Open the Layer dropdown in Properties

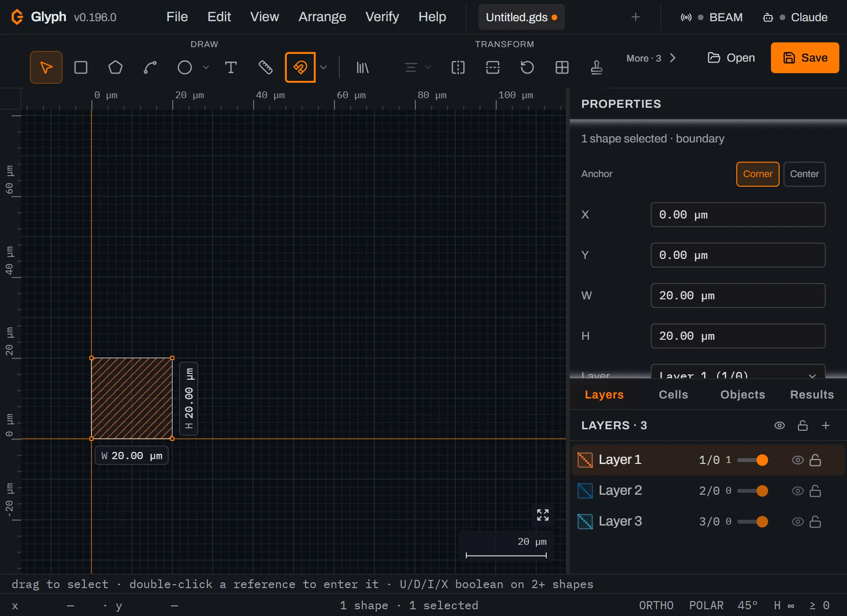click(738, 372)
